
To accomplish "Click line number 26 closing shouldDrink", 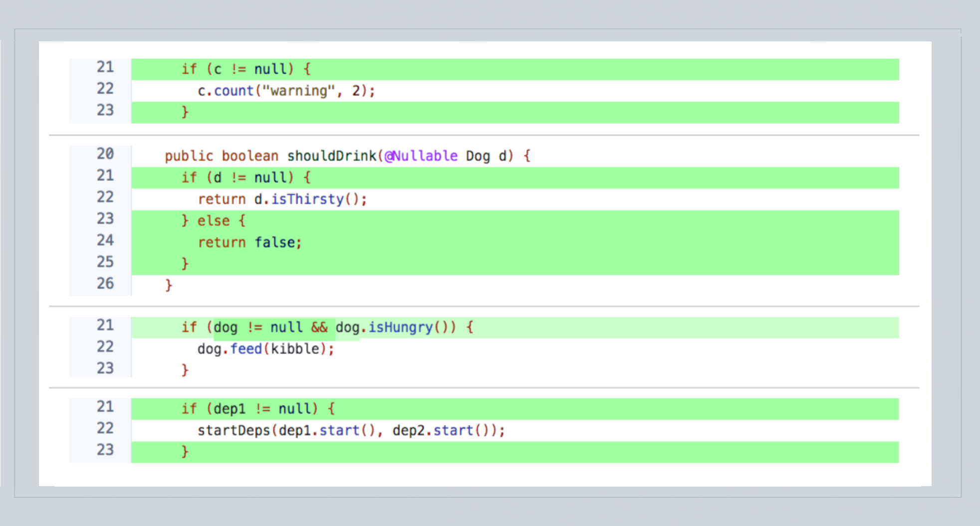I will [x=105, y=283].
